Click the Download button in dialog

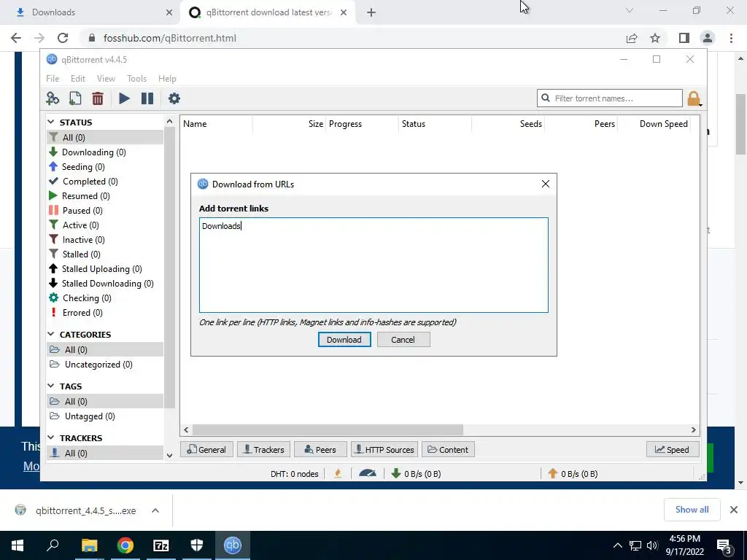(344, 340)
